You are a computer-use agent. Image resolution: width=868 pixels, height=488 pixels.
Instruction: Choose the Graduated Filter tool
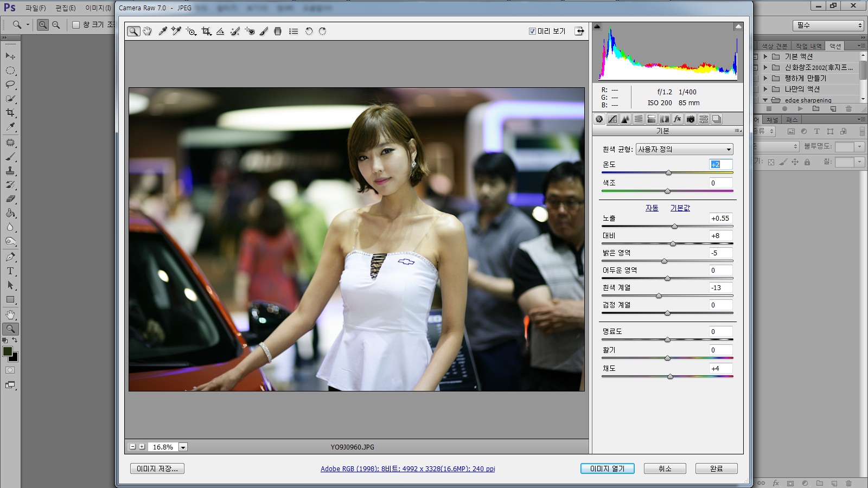tap(278, 31)
